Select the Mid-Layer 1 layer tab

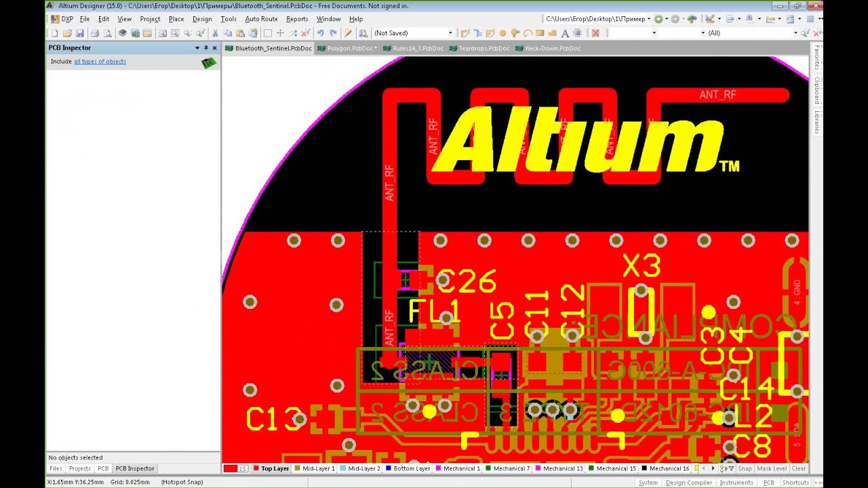click(315, 468)
